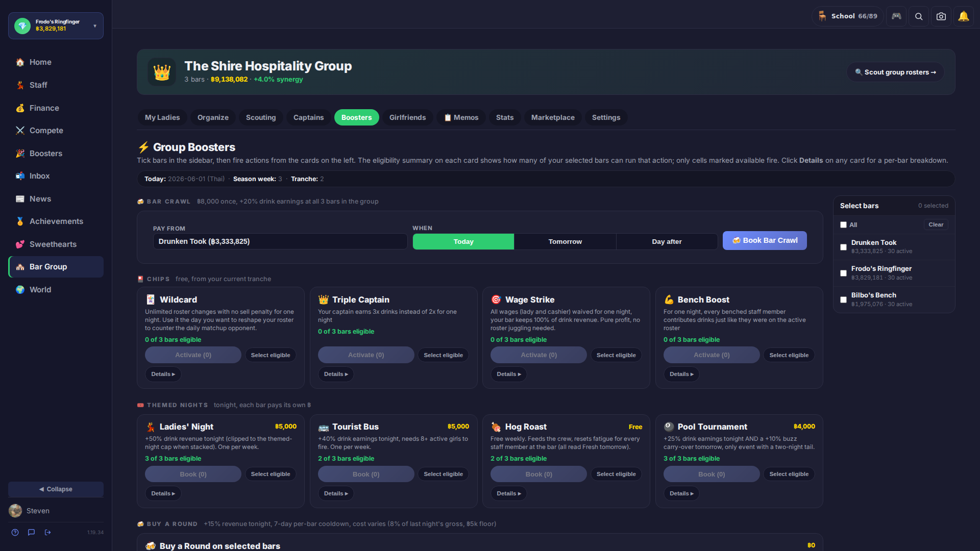Open search via magnifier icon
Screen dimensions: 980x551
(919, 16)
